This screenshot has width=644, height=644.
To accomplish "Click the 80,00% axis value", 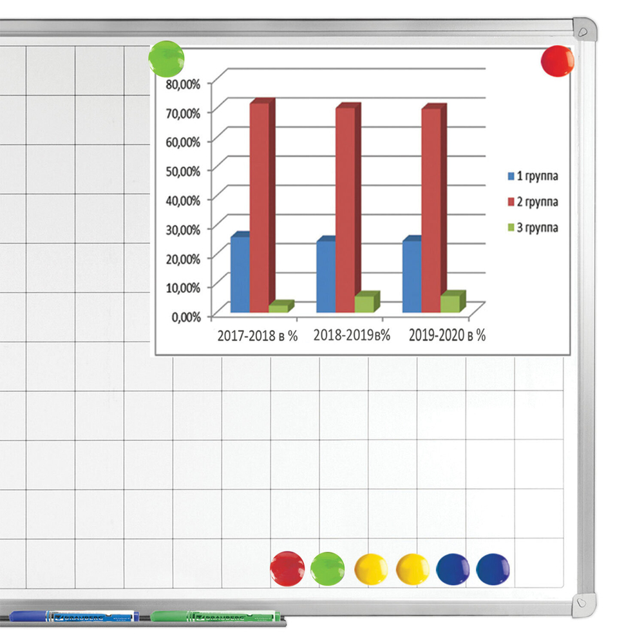I will tap(183, 84).
